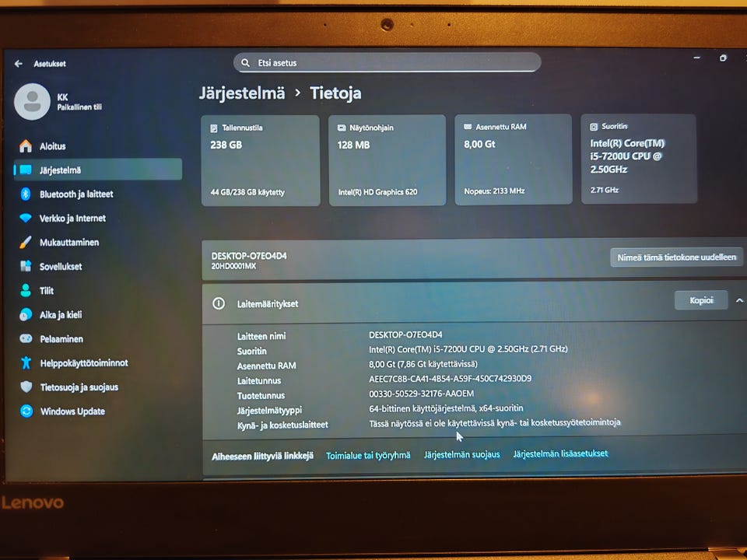
Task: Click the Etsi asetus search field
Action: click(387, 62)
